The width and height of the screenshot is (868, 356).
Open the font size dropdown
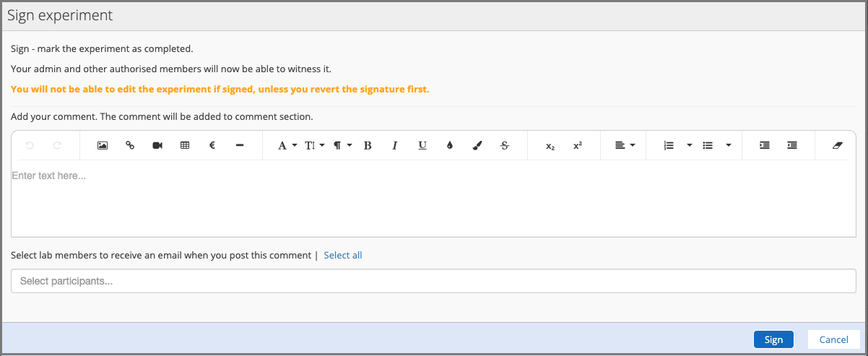coord(314,145)
